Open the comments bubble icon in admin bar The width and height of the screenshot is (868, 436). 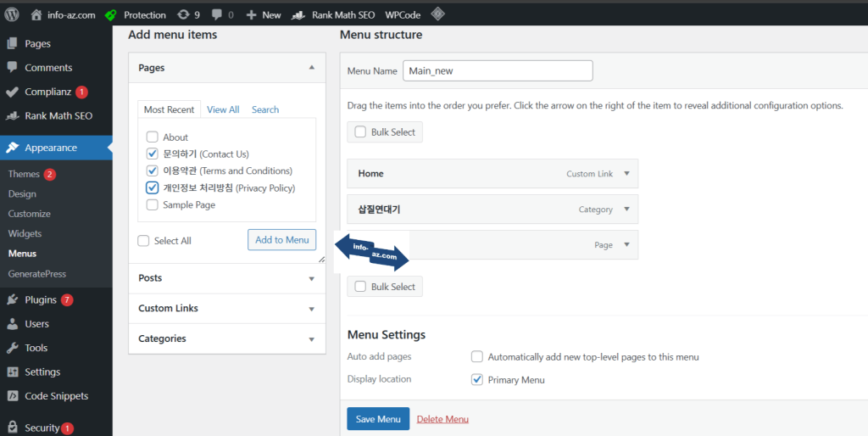click(218, 14)
